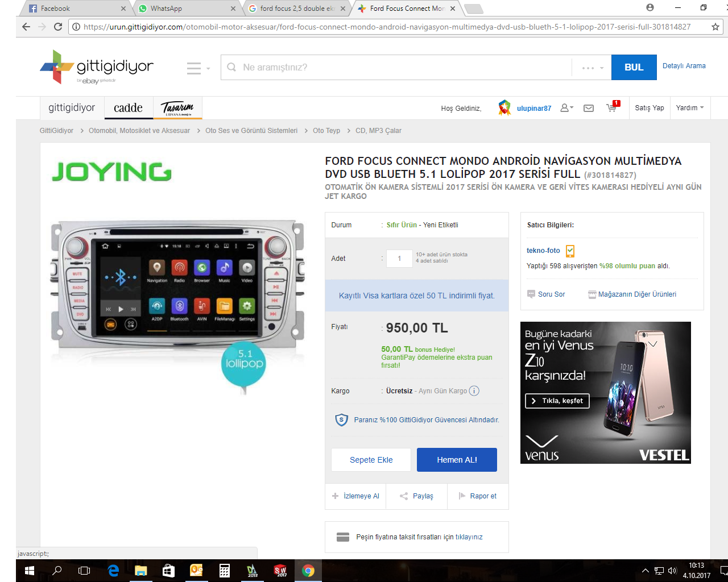Screen dimensions: 728x582
Task: Open seller tekno-foto link
Action: point(543,251)
